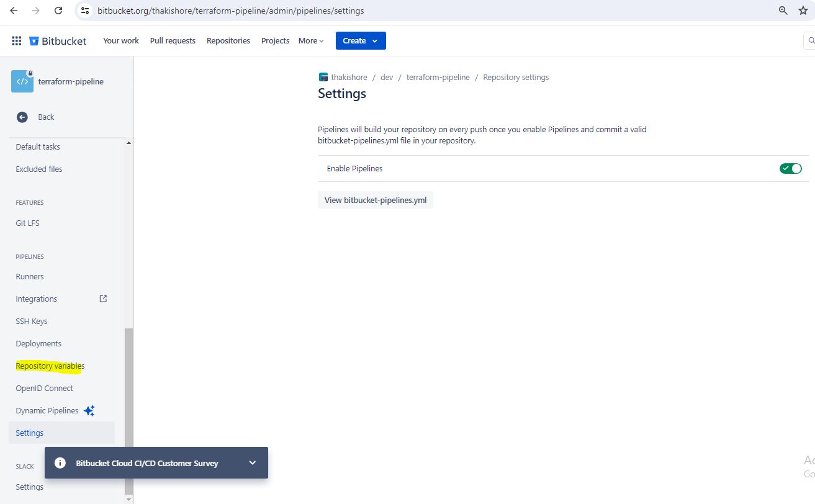Disable the Enable Pipelines toggle
The width and height of the screenshot is (815, 504).
pos(790,169)
